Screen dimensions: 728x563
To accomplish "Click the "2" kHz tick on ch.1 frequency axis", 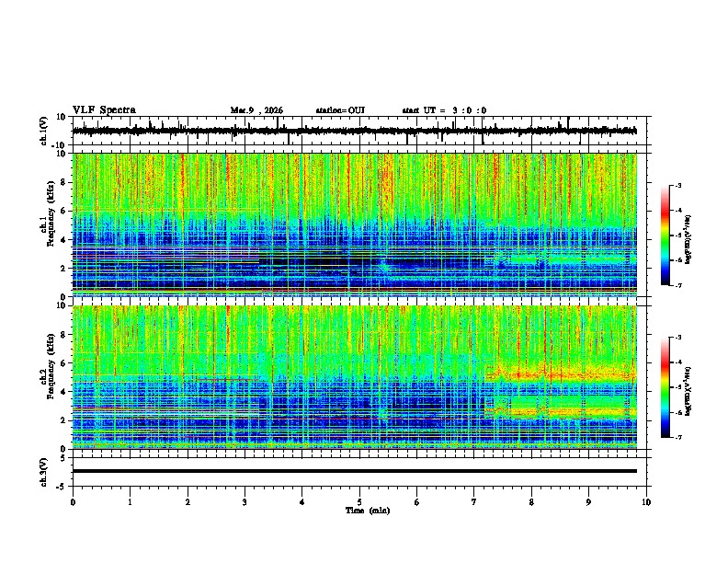I will [63, 268].
